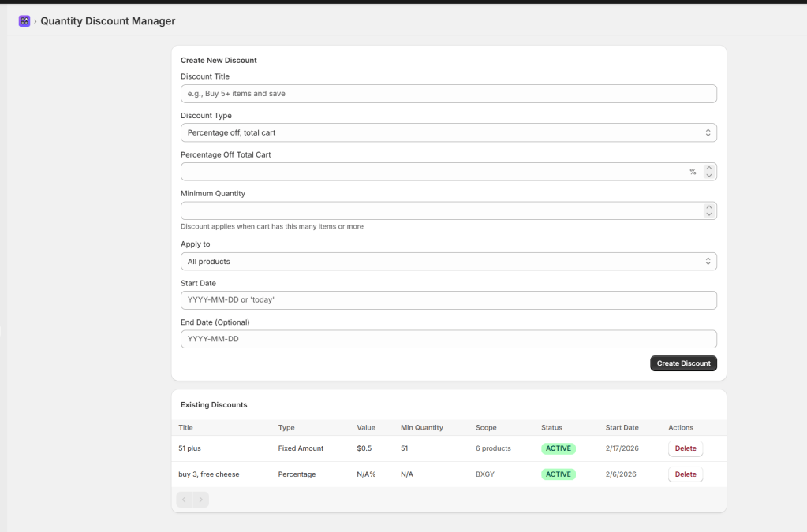Click the Start Date input field

pyautogui.click(x=448, y=300)
